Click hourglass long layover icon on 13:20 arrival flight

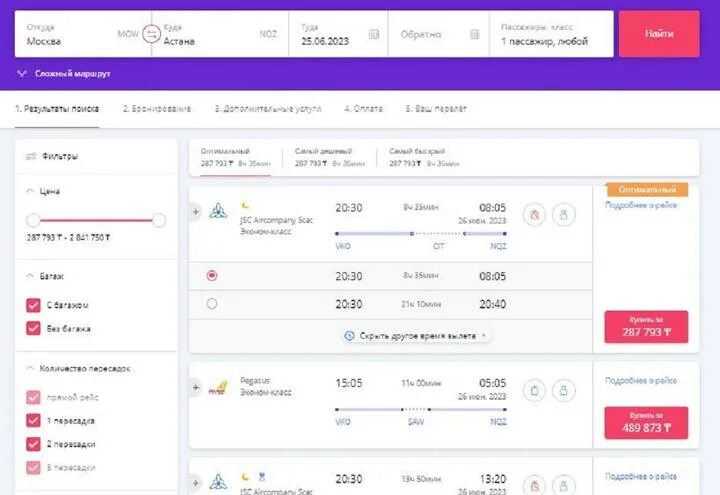(x=261, y=477)
